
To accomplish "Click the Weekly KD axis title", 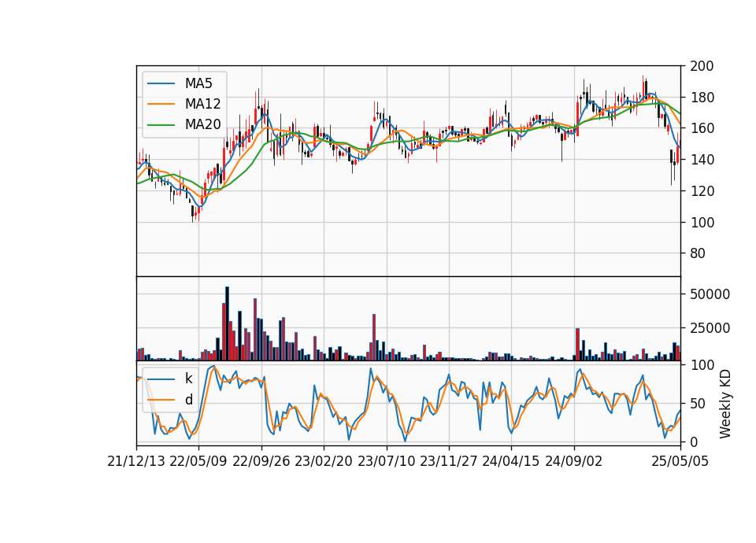I will pyautogui.click(x=725, y=404).
